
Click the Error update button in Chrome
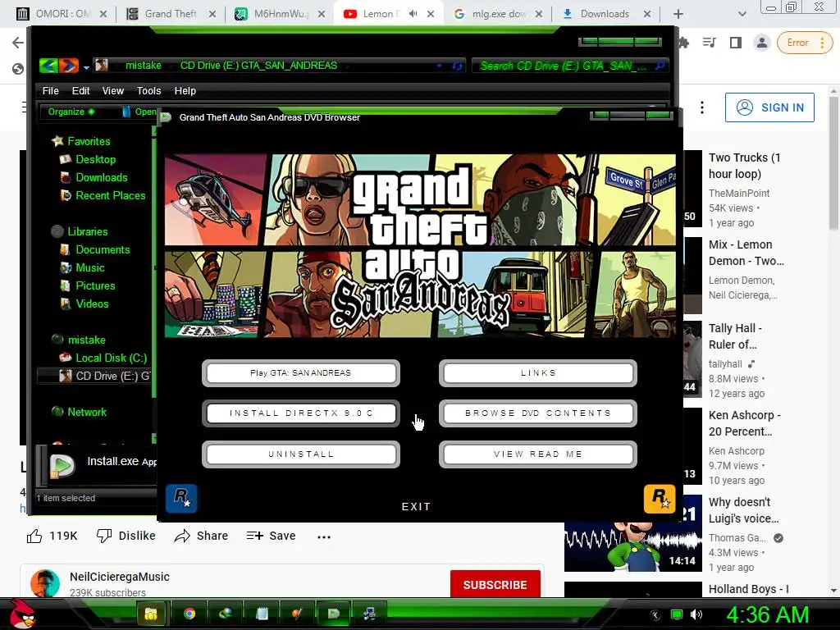(x=804, y=43)
